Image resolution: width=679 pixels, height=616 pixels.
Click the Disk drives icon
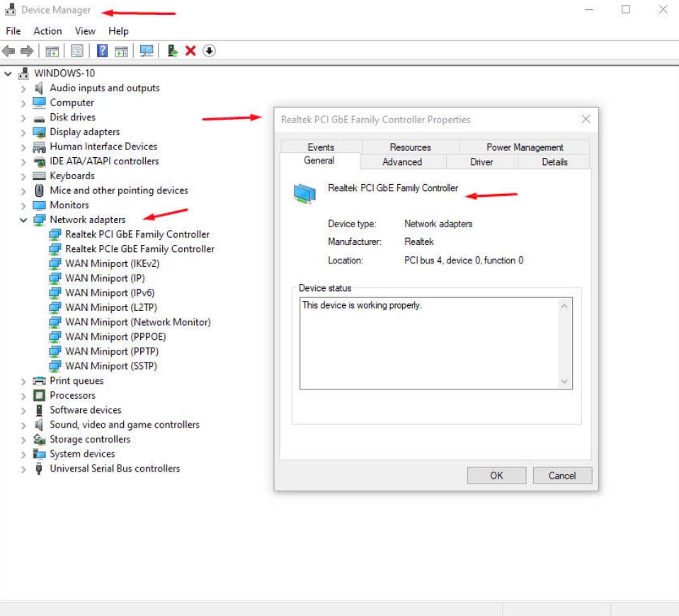[x=39, y=118]
